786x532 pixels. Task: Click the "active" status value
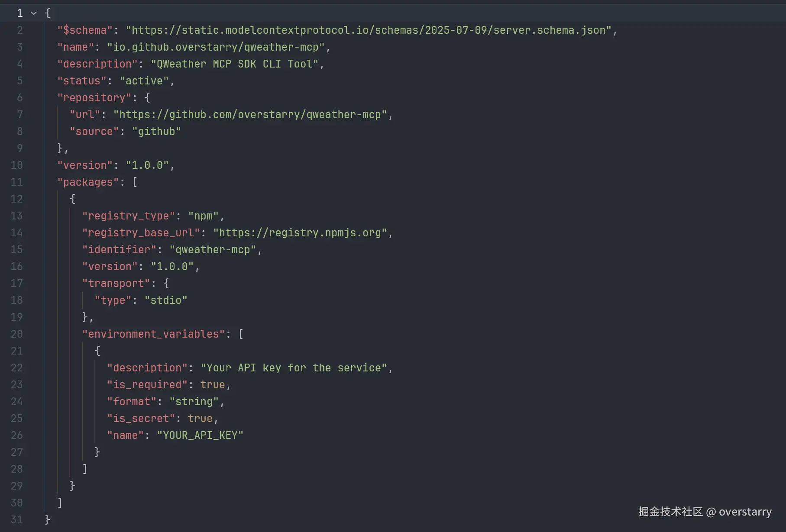click(144, 81)
